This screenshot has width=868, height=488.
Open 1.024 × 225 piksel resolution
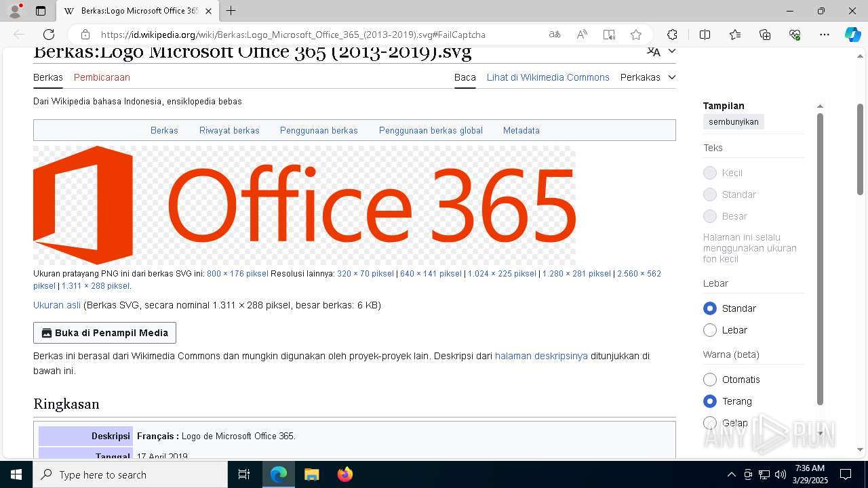pos(502,274)
